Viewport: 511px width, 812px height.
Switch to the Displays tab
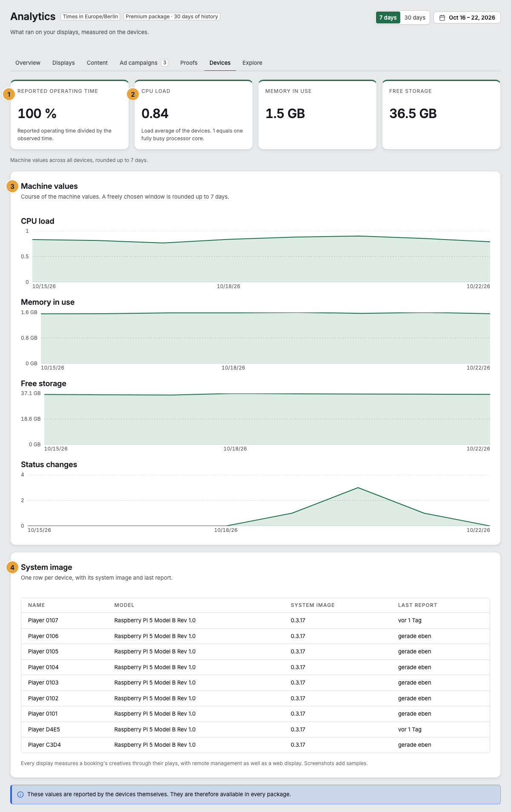click(63, 63)
